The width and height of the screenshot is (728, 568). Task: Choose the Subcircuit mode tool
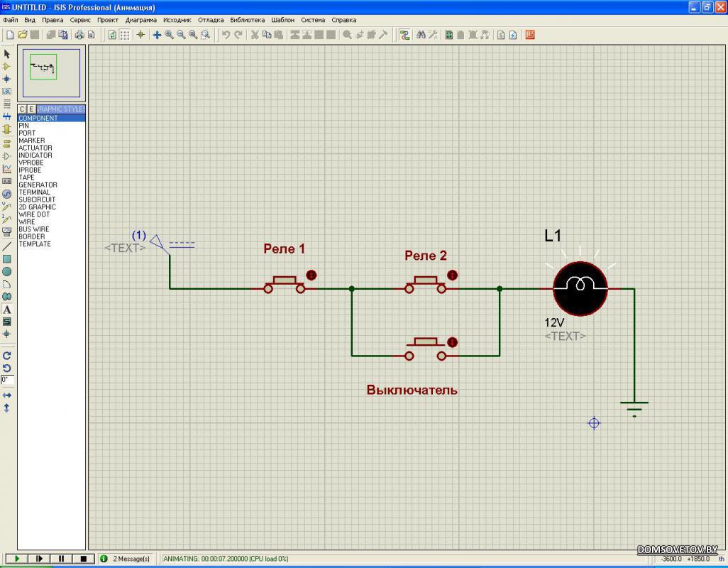point(6,129)
